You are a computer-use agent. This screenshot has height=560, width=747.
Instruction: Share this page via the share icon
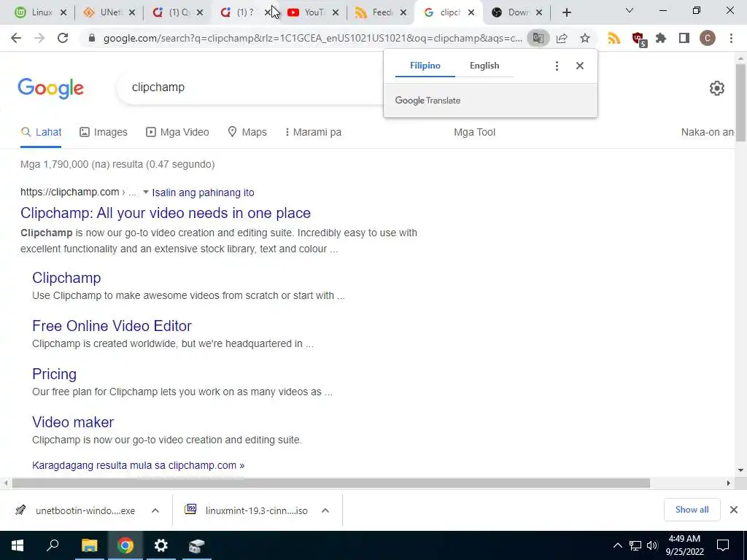point(562,38)
